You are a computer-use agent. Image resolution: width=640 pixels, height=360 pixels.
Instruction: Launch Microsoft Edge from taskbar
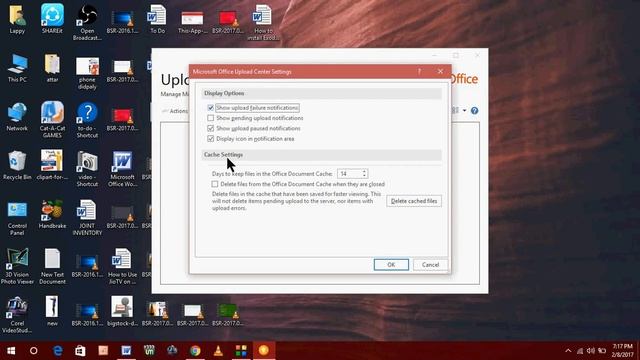(x=58, y=351)
